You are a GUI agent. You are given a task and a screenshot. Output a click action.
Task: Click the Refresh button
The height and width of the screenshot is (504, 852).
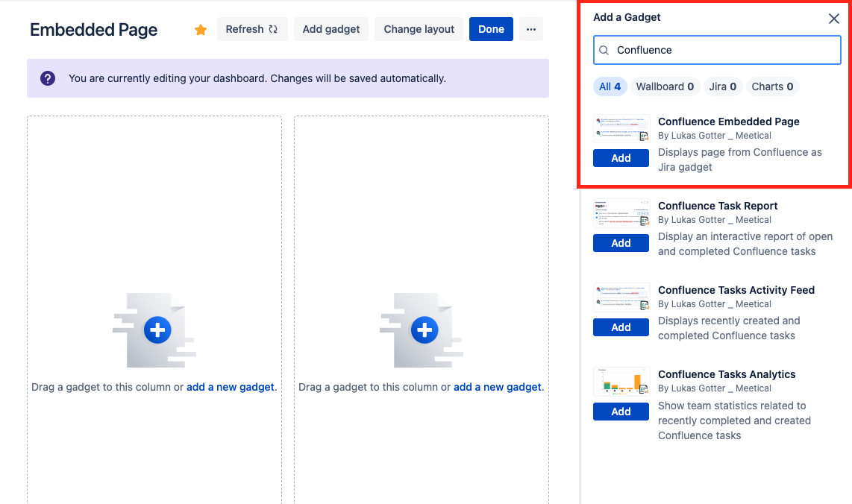click(x=252, y=29)
